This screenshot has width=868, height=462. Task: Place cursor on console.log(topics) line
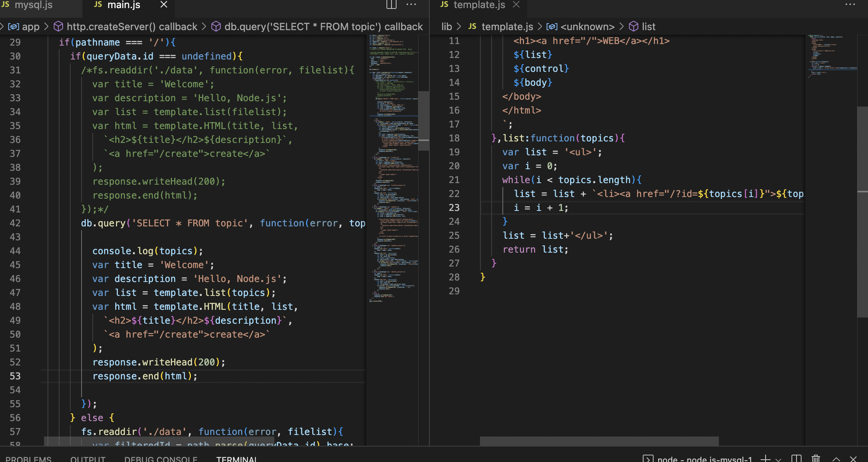tap(148, 251)
